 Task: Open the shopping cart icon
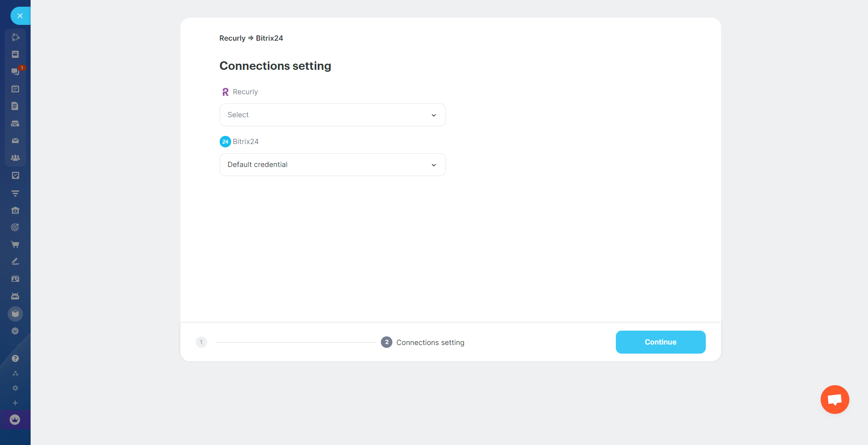pos(15,245)
